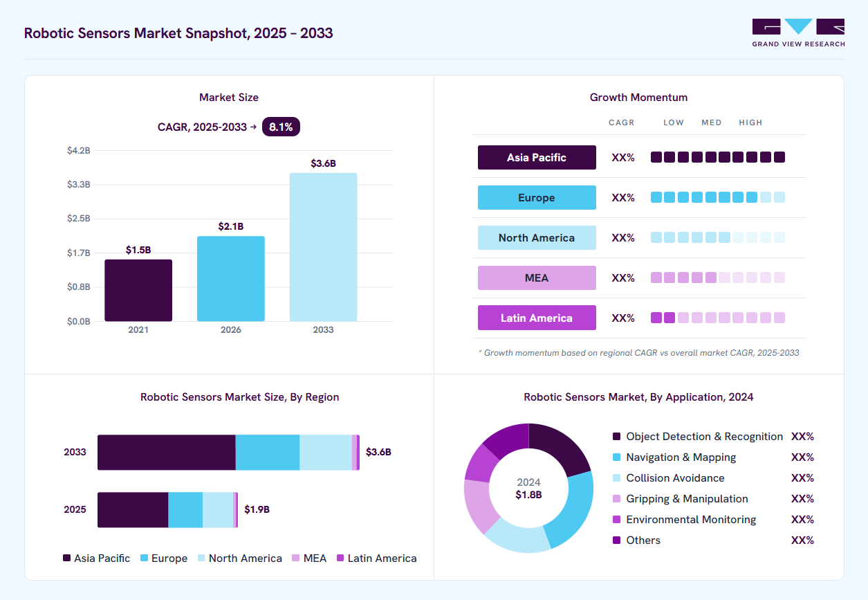Click the North America legend swatch
The height and width of the screenshot is (600, 868).
click(x=201, y=558)
